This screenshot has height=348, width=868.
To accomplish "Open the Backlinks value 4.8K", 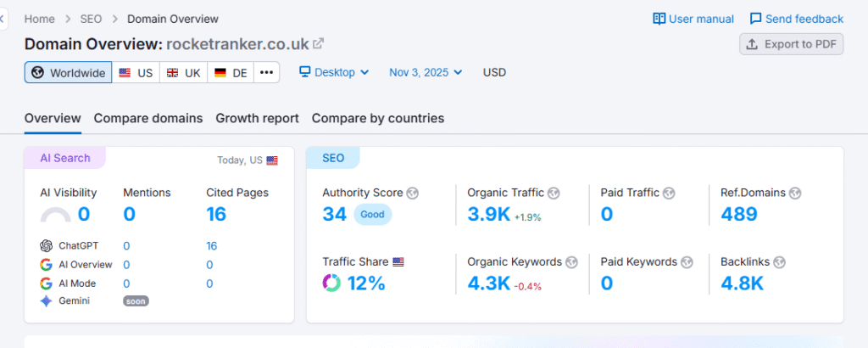I will [x=743, y=283].
